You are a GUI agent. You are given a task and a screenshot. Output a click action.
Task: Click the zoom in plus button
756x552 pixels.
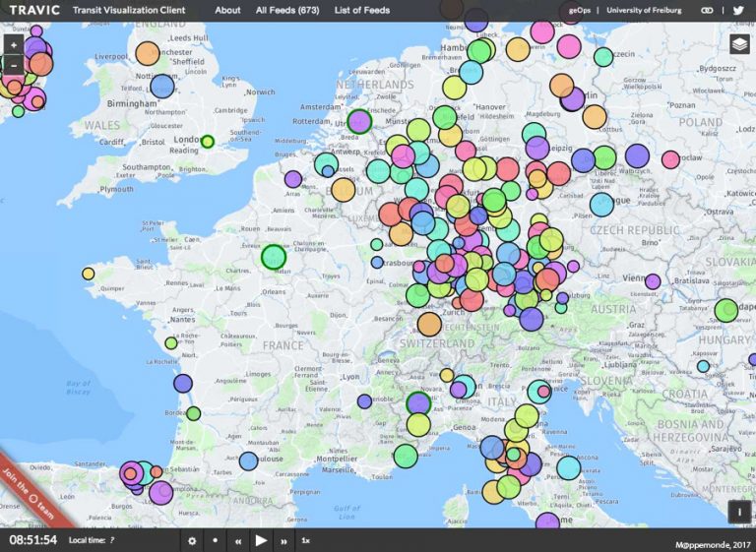[13, 45]
